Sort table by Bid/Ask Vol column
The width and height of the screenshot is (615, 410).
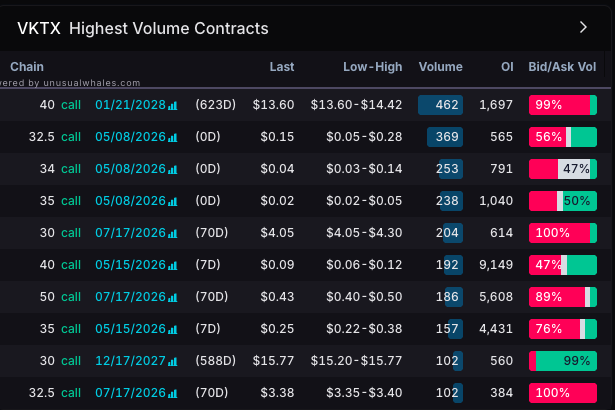pyautogui.click(x=562, y=67)
